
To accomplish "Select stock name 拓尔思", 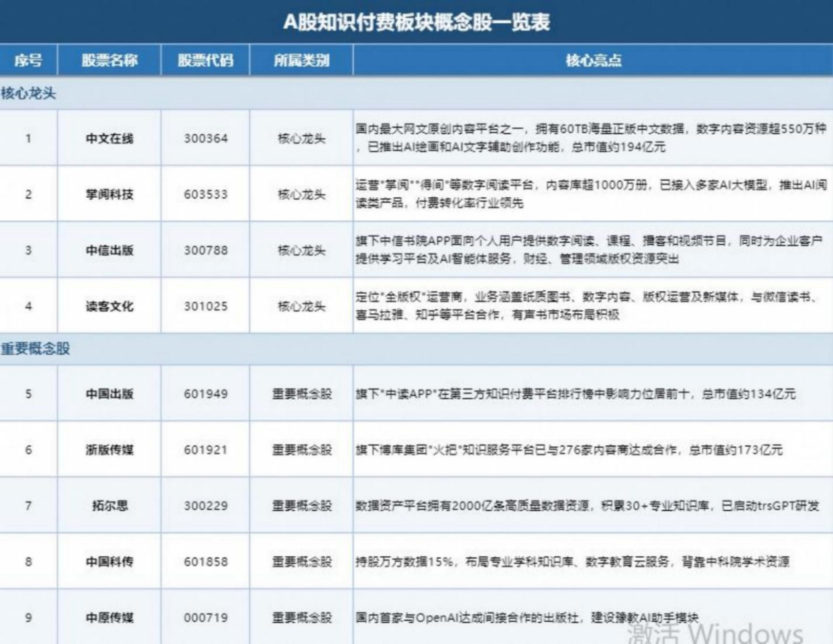I will coord(109,506).
